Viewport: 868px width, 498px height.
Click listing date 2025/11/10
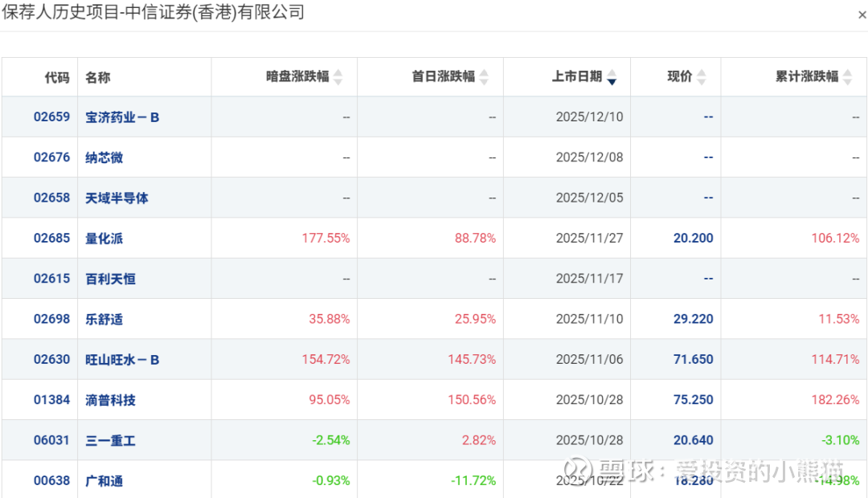point(590,319)
